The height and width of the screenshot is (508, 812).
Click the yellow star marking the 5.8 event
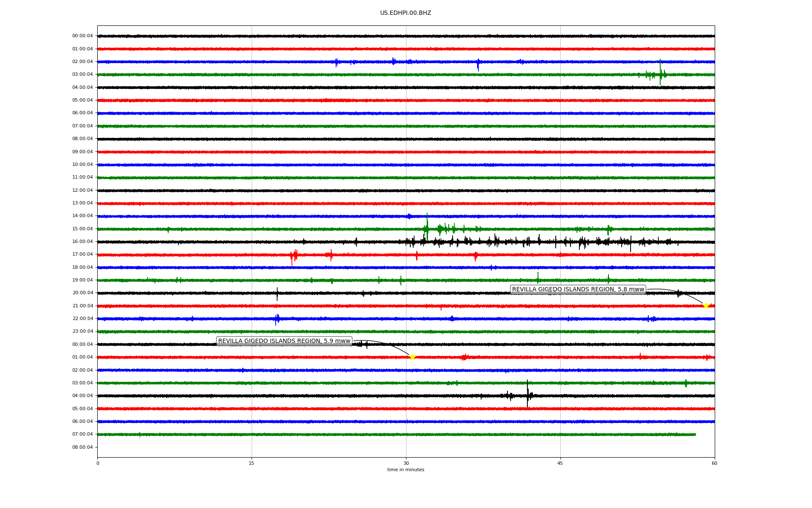coord(705,306)
